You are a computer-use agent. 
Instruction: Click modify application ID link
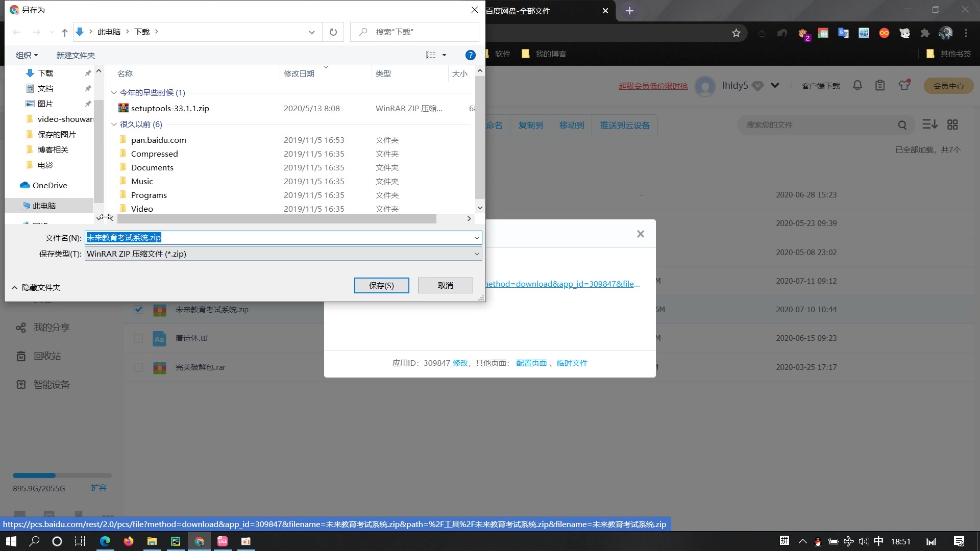(460, 363)
